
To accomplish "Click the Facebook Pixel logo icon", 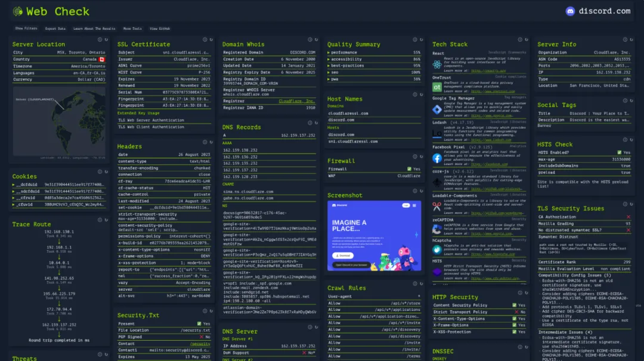I will click(437, 158).
